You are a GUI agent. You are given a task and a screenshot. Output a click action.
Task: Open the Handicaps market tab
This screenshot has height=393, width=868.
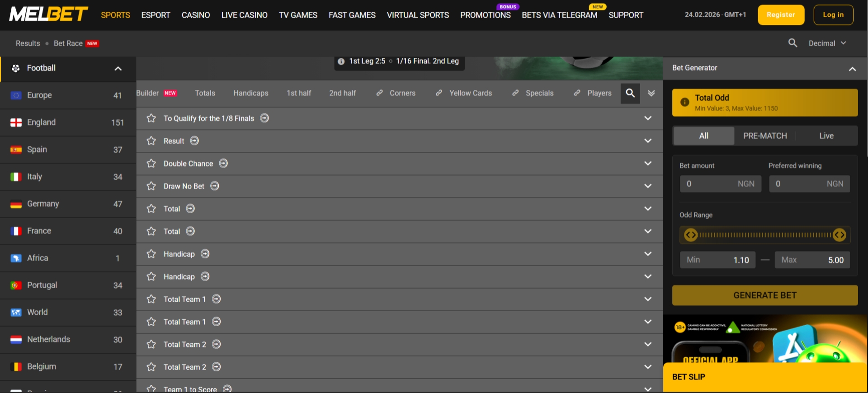251,93
